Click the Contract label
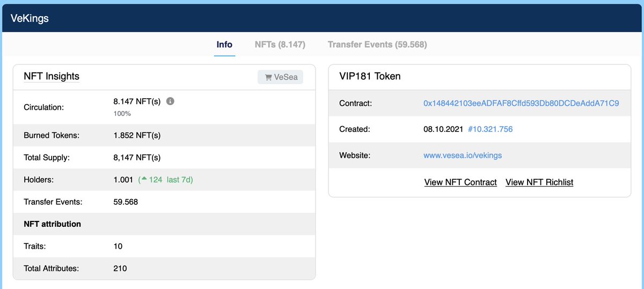Viewport: 644px width, 289px height. [x=356, y=103]
